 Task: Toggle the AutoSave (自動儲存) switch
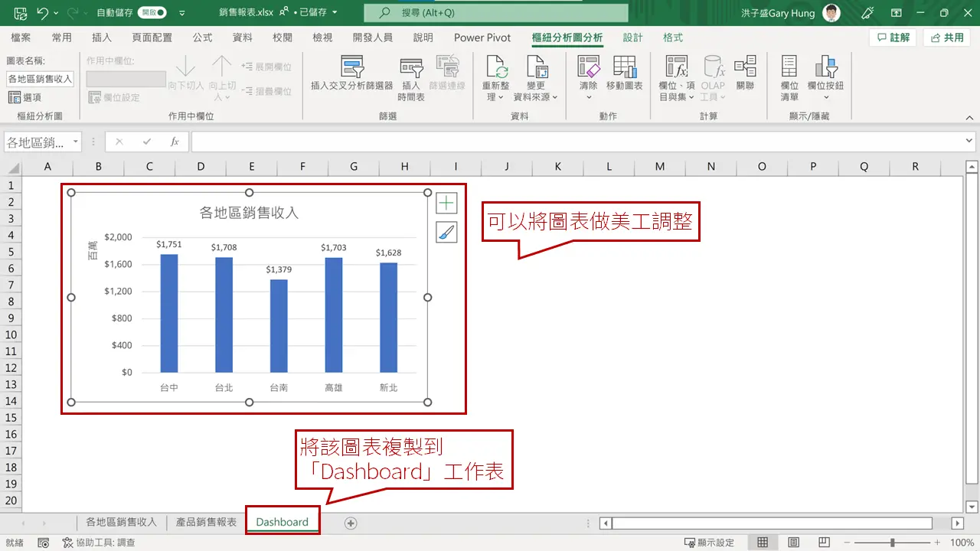click(x=152, y=13)
